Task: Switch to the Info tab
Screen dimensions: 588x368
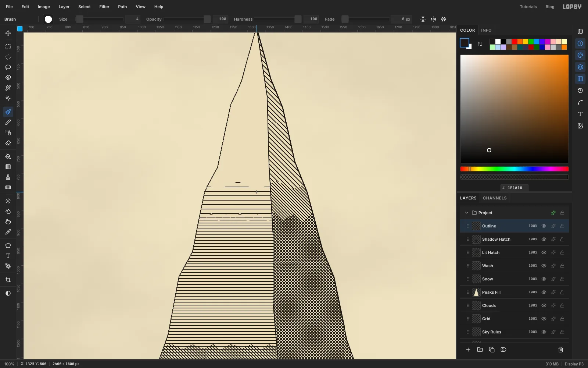Action: click(486, 30)
